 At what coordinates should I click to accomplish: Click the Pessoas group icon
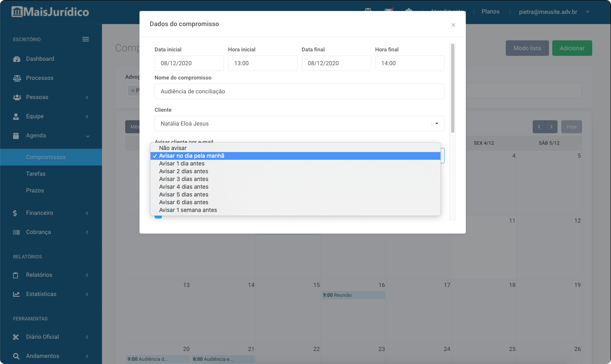[17, 97]
